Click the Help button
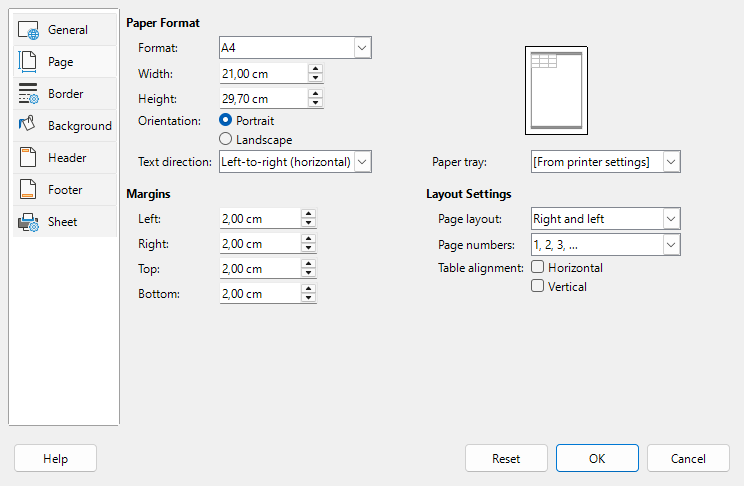744x486 pixels. pyautogui.click(x=56, y=458)
